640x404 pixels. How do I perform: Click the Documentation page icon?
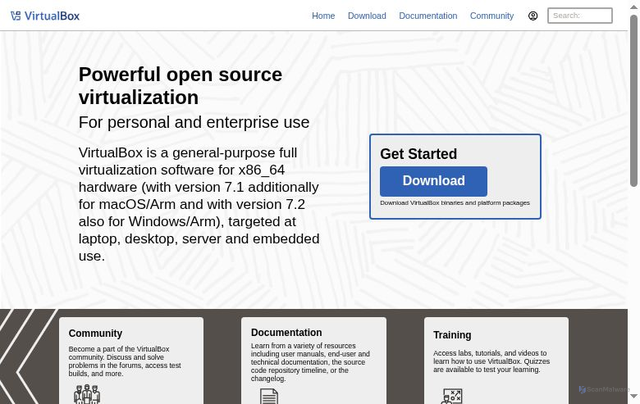[269, 396]
